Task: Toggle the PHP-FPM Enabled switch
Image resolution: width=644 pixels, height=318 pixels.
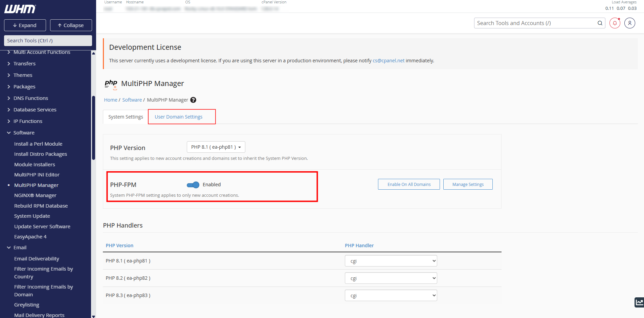Action: [x=193, y=185]
